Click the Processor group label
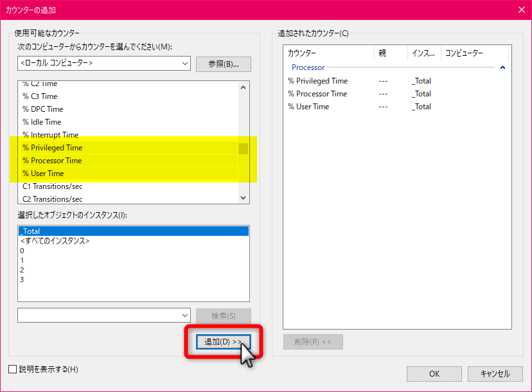This screenshot has width=532, height=392. [308, 67]
